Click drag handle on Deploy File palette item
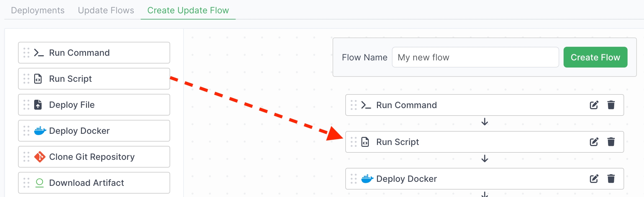 [x=26, y=105]
